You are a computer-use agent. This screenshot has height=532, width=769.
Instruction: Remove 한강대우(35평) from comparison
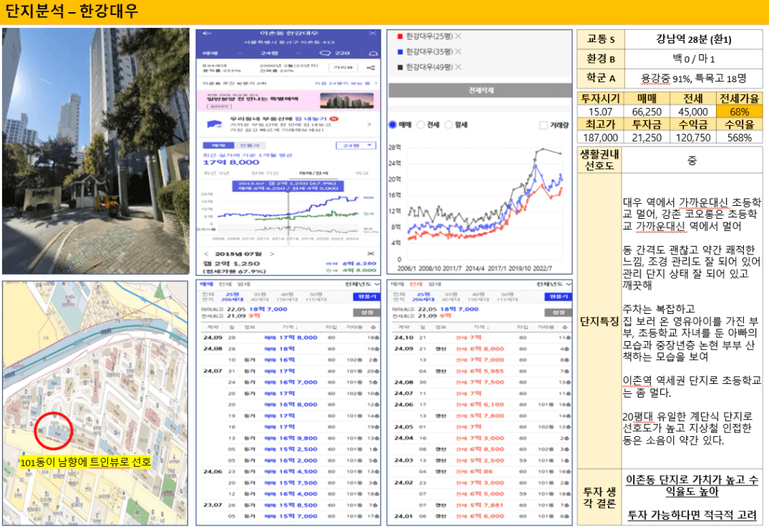[x=458, y=51]
